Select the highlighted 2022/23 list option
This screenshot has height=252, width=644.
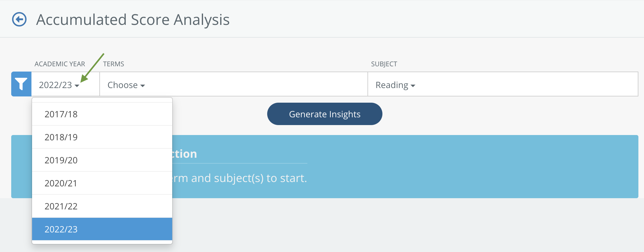tap(102, 229)
